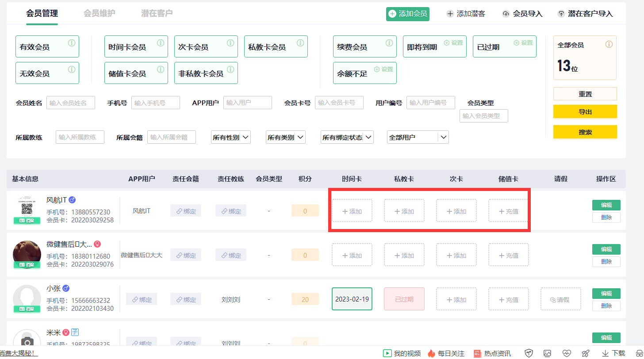The image size is (644, 359).
Task: Open the 全部用户 dropdown
Action: tap(418, 137)
